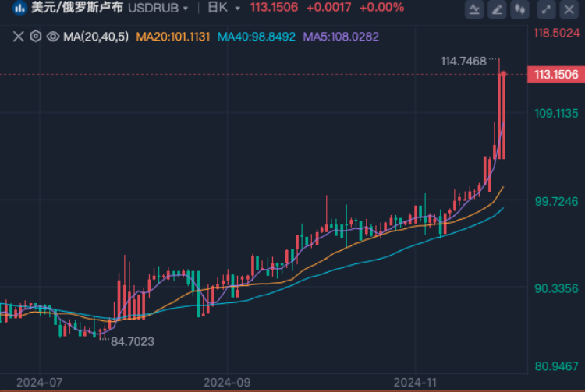Open the indicators line chart icon
Viewport: 585px width, 392px height.
474,9
